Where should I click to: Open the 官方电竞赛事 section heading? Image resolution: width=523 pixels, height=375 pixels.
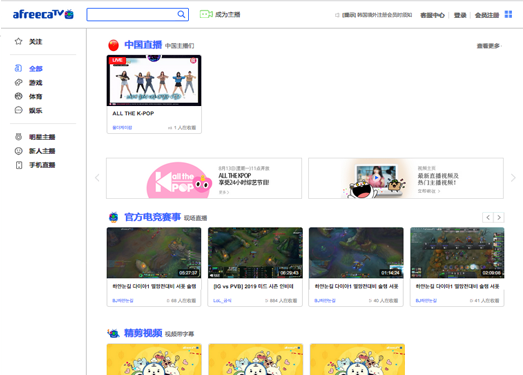(152, 217)
